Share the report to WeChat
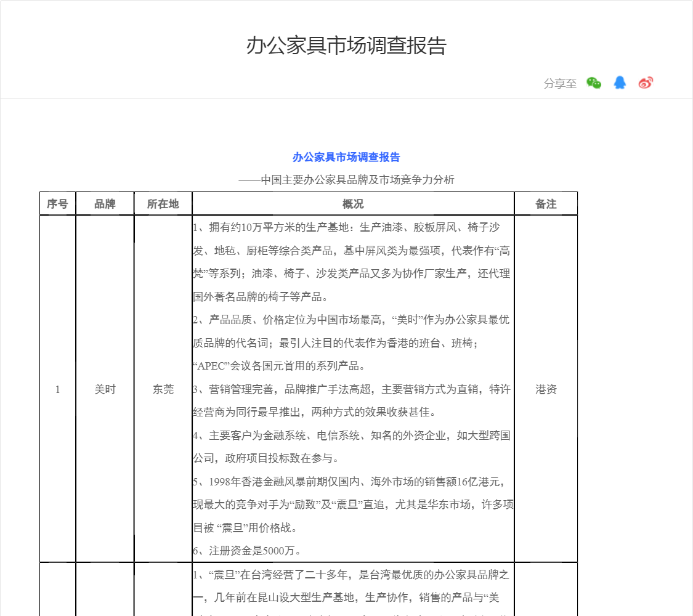Image resolution: width=693 pixels, height=616 pixels. tap(594, 83)
